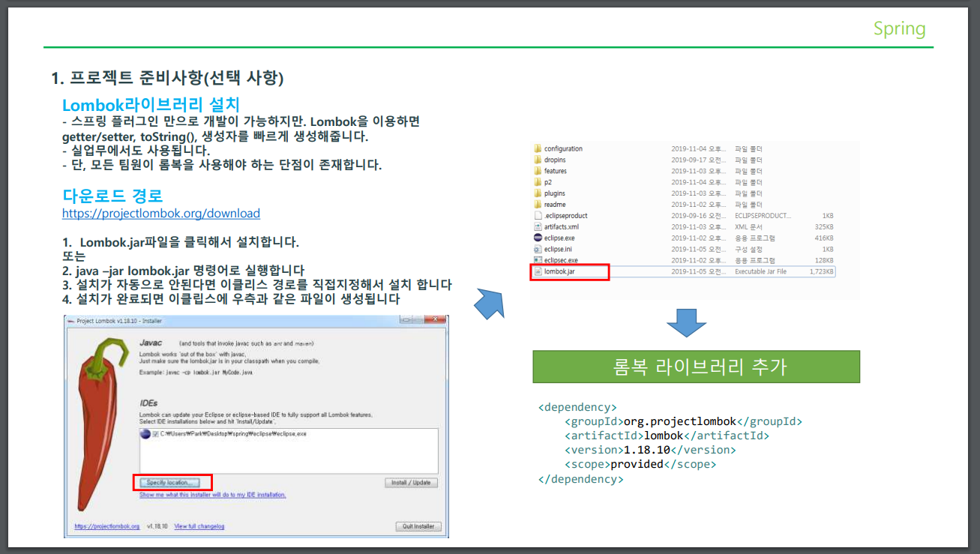Viewport: 980px width, 554px height.
Task: Click the v1.18.10 version label in installer
Action: (x=156, y=526)
